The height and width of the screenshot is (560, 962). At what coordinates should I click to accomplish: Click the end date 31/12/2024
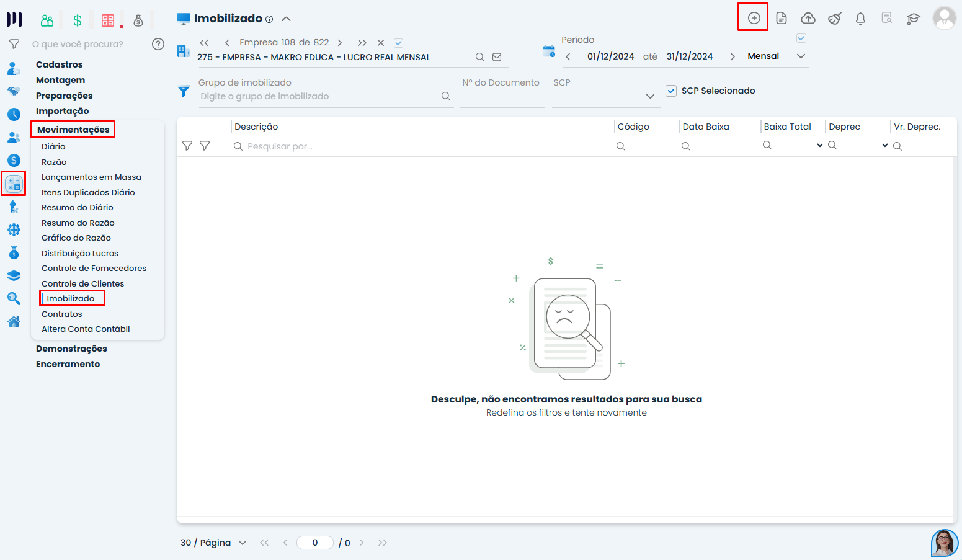[690, 56]
